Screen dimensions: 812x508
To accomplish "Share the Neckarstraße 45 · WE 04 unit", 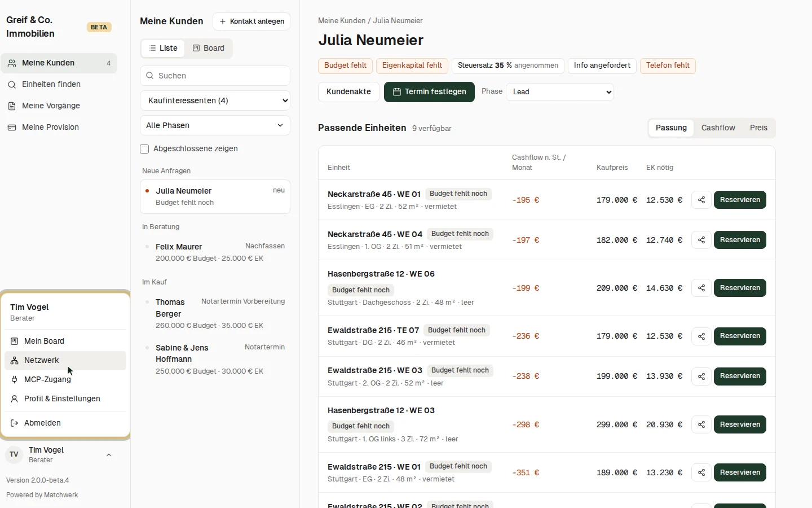I will (701, 240).
